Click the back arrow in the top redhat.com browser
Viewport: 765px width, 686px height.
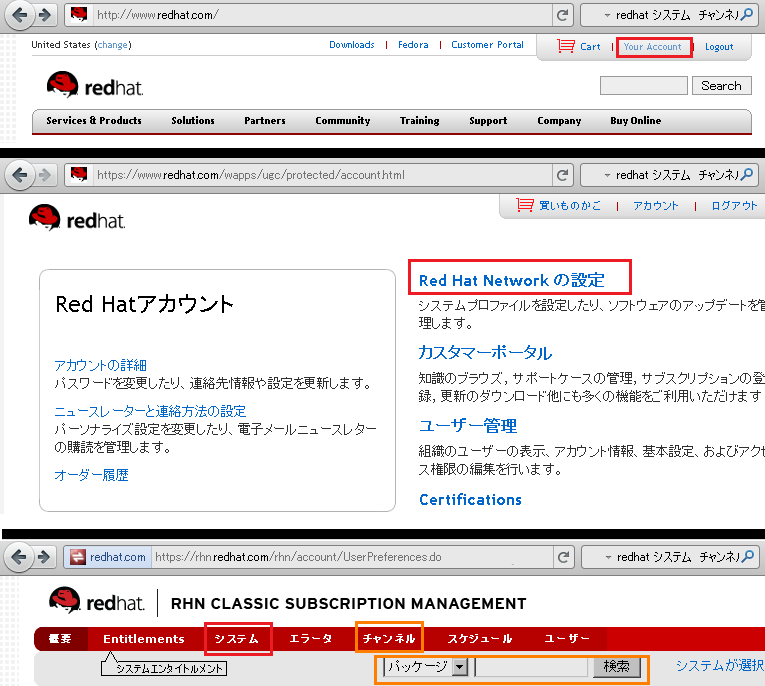[20, 15]
